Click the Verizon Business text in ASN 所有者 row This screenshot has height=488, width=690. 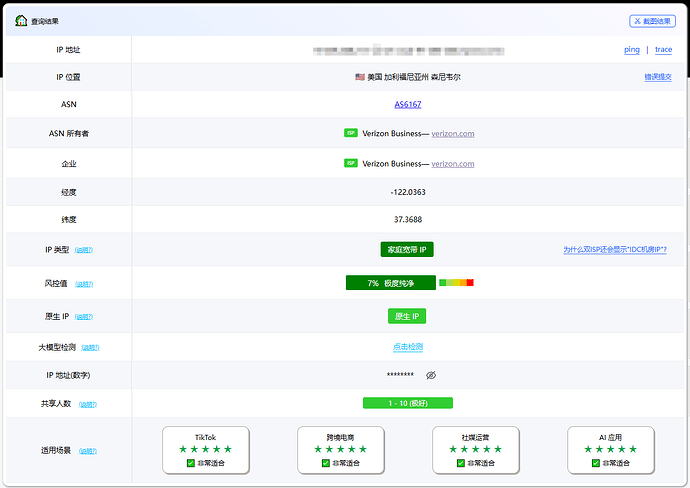coord(392,134)
